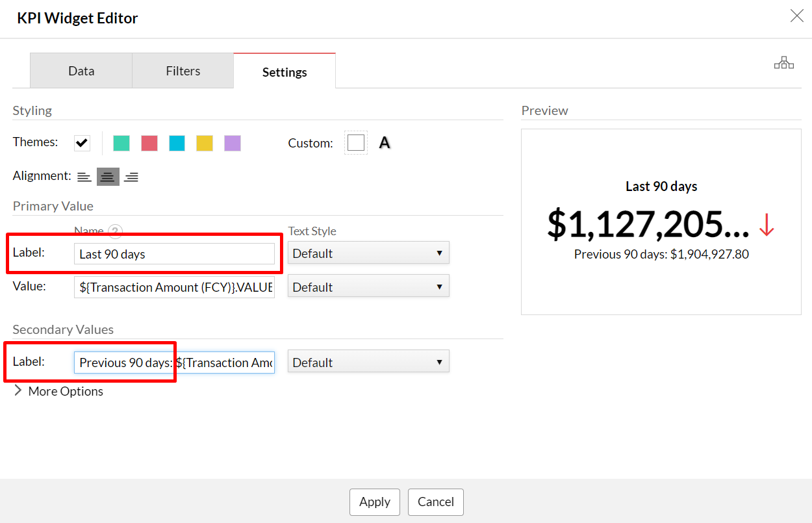The image size is (812, 523).
Task: Open the primary Value text style dropdown
Action: 368,287
